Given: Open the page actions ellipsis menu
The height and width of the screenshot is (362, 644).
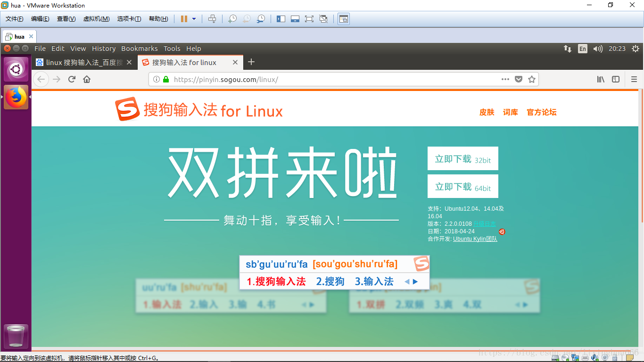Looking at the screenshot, I should point(505,79).
